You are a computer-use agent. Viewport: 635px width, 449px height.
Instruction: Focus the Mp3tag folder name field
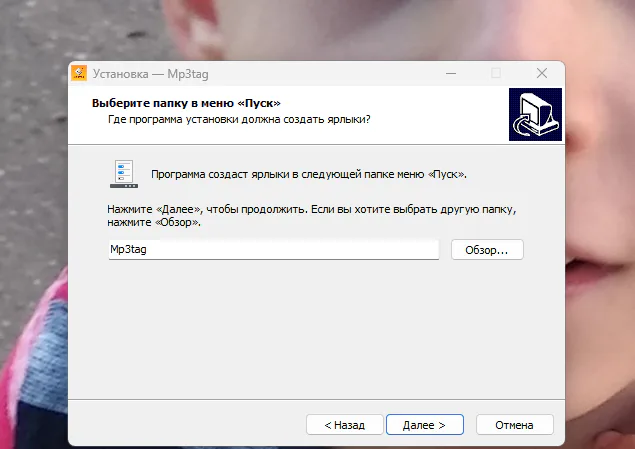pos(274,249)
